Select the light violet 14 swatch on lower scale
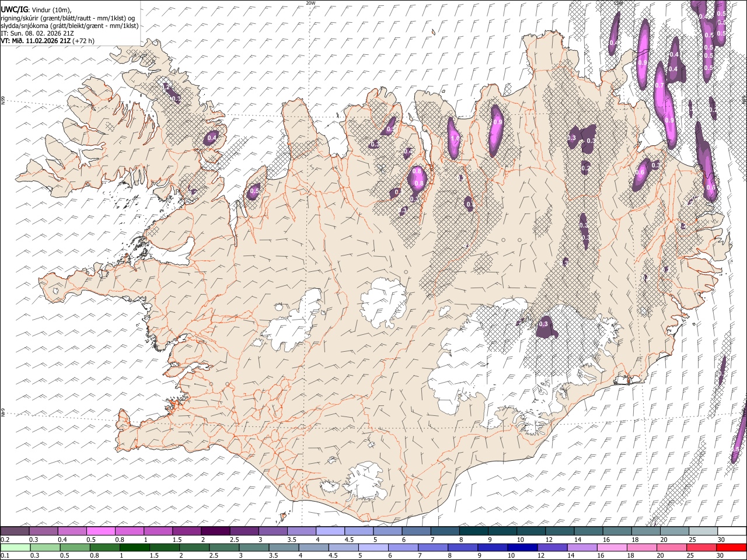Viewport: 747px width, 560px height. (x=581, y=547)
